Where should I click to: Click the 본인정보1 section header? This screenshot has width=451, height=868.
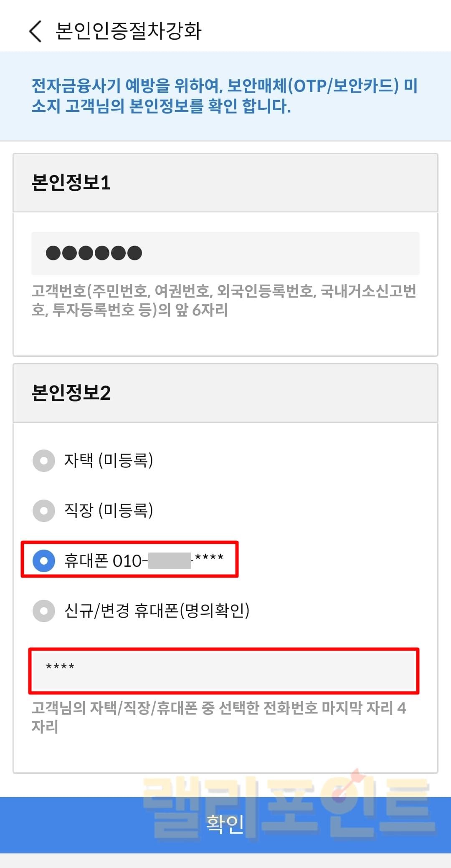(71, 183)
